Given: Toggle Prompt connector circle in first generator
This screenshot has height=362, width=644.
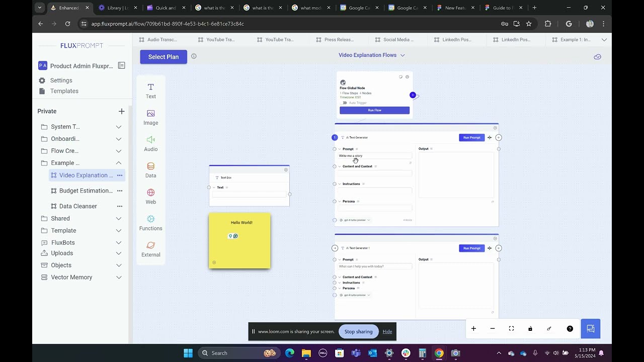Looking at the screenshot, I should coord(335,149).
